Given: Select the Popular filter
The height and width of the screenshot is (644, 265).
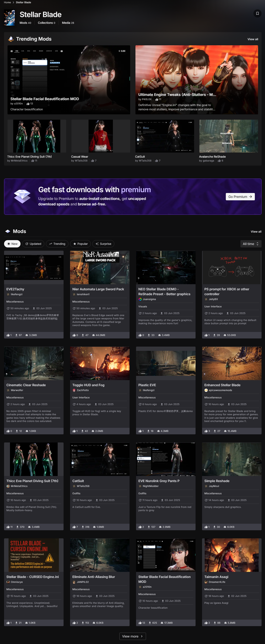Looking at the screenshot, I should coord(80,244).
